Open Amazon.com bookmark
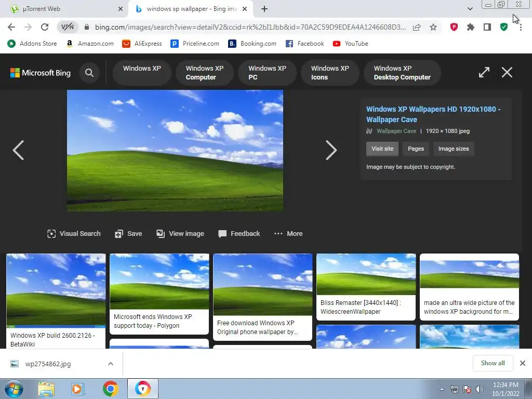 tap(90, 44)
